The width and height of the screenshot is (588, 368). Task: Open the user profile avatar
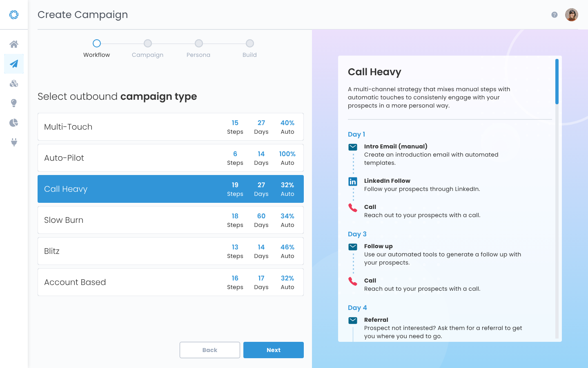tap(572, 15)
